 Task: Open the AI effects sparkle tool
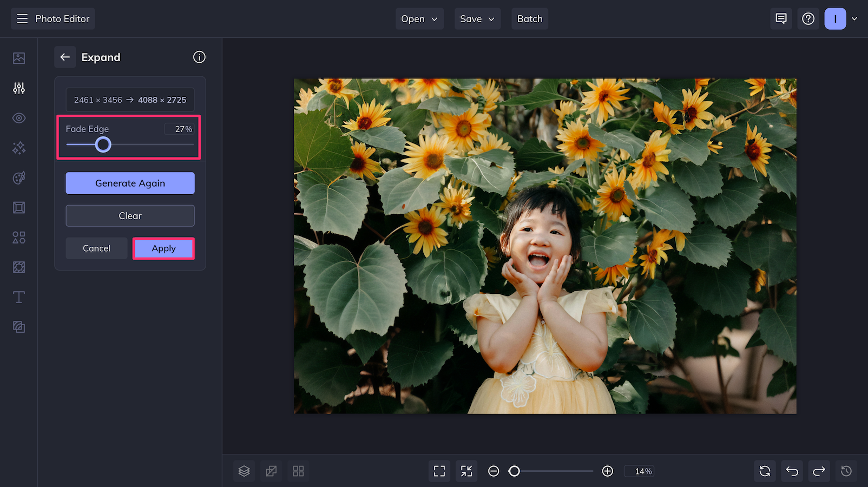pyautogui.click(x=19, y=148)
